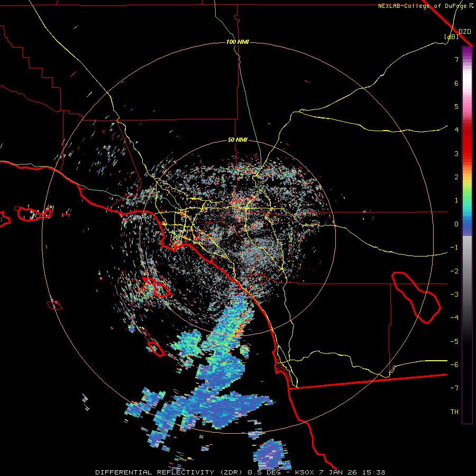
Task: Click the "KSOX 7 JAN 26 15:38" timestamp
Action: (340, 472)
